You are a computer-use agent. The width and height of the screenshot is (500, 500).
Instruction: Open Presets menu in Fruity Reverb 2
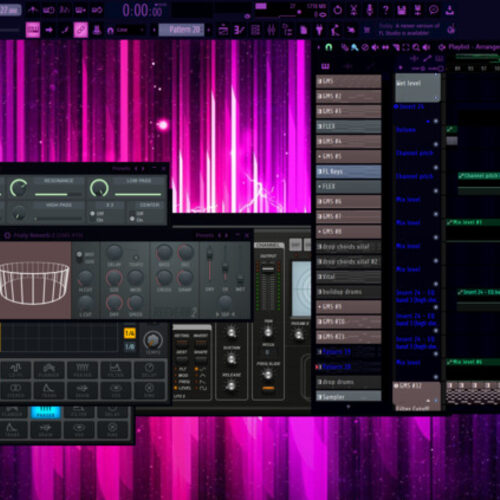pyautogui.click(x=205, y=236)
